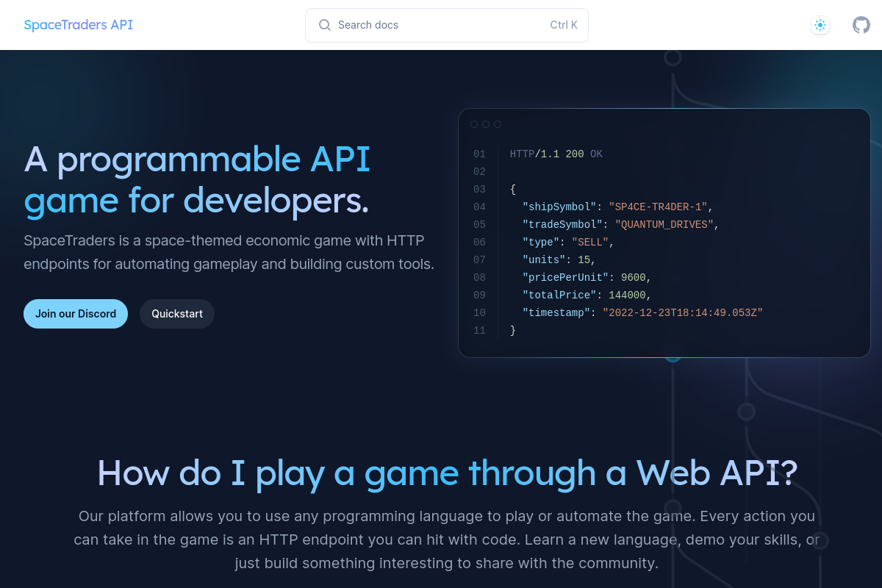The width and height of the screenshot is (882, 588).
Task: Open the Quickstart guide
Action: tap(177, 314)
